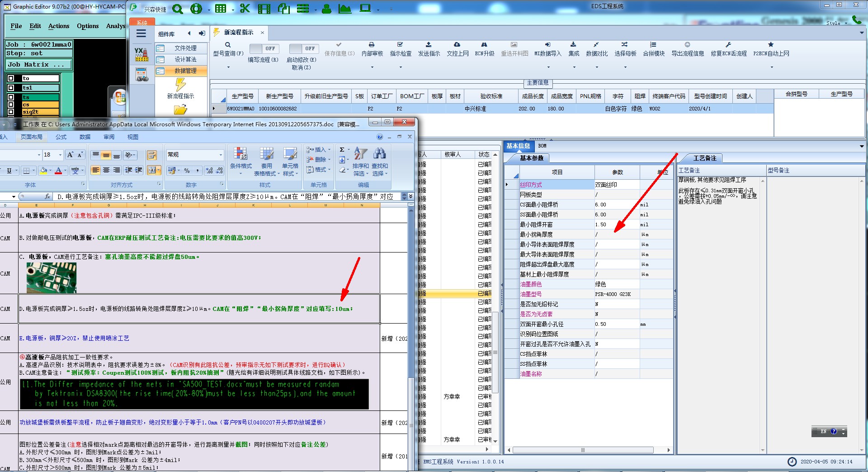Click 数据对比 tool
Image resolution: width=868 pixels, height=472 pixels.
click(x=597, y=49)
